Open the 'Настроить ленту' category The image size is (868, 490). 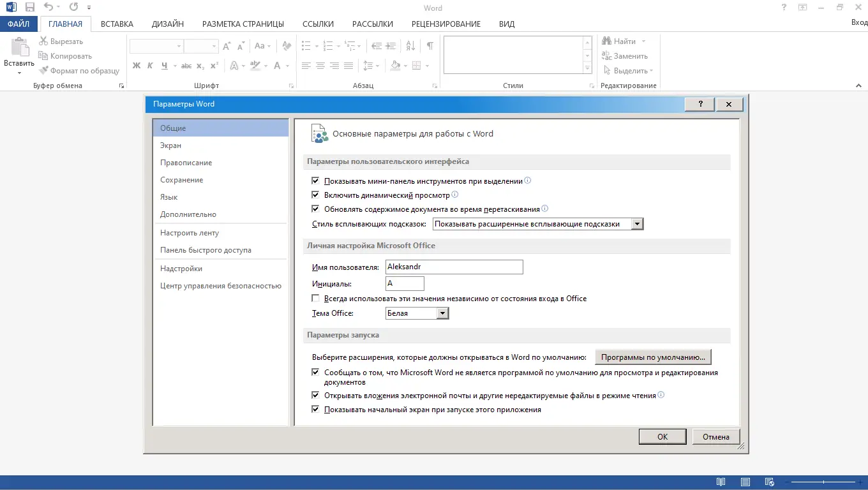[221, 233]
